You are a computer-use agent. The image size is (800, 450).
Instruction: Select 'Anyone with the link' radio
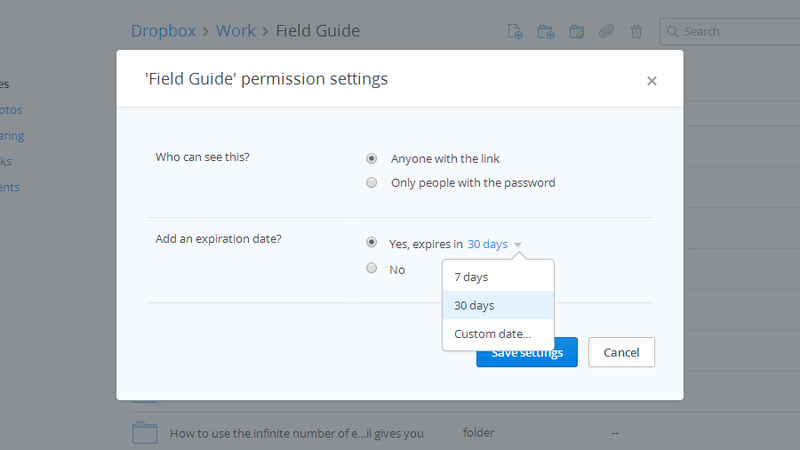[371, 159]
